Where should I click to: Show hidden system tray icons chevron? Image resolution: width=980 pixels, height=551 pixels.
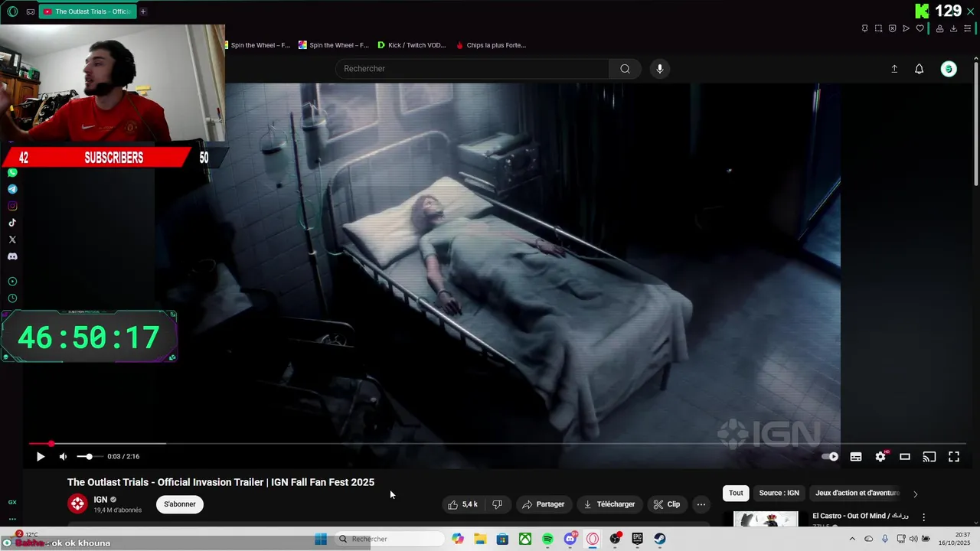pos(852,539)
